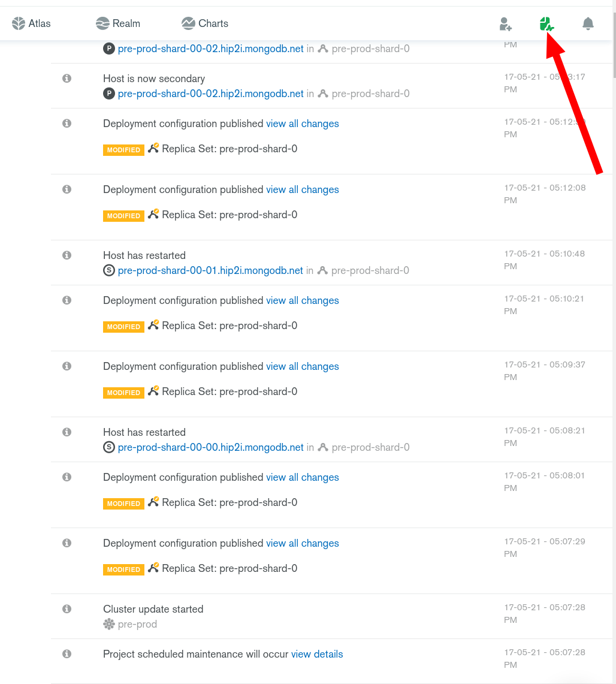The width and height of the screenshot is (616, 684).
Task: Open pre-prod-shard-00-01.hip2i.mongodb.net host link
Action: click(x=210, y=270)
